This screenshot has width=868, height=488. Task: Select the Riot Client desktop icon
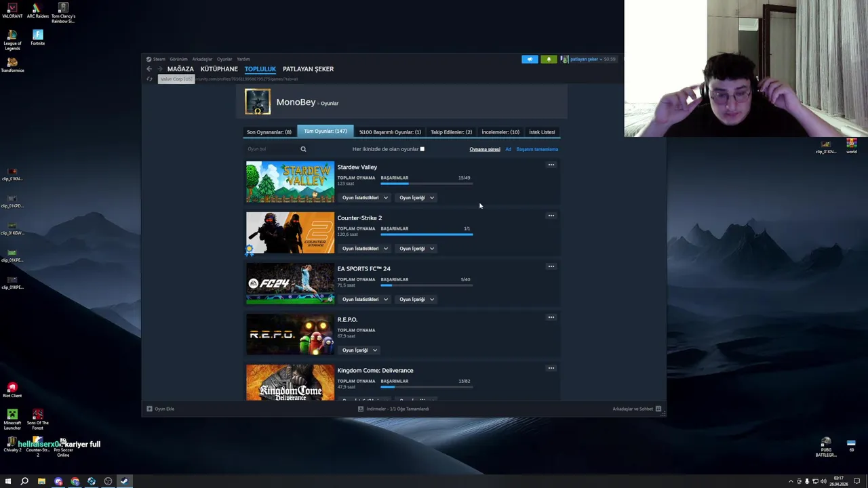pyautogui.click(x=12, y=390)
